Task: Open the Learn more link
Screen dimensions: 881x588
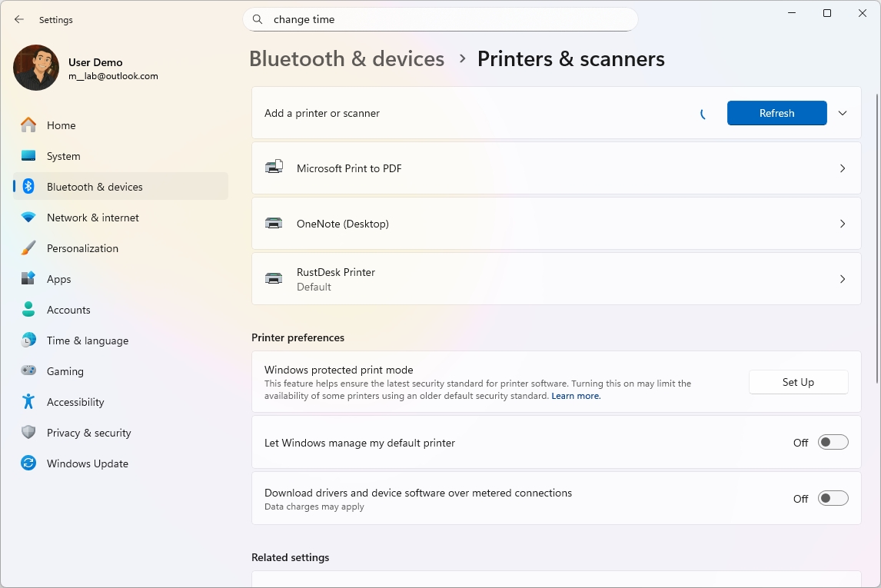Action: point(575,395)
